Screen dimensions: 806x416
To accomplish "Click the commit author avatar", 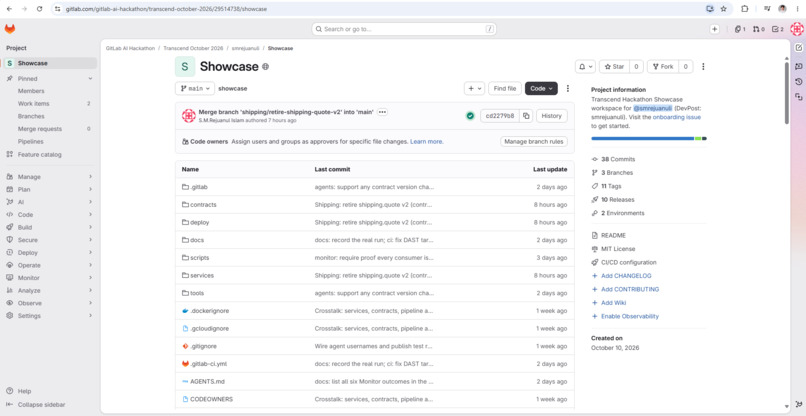I will click(189, 116).
